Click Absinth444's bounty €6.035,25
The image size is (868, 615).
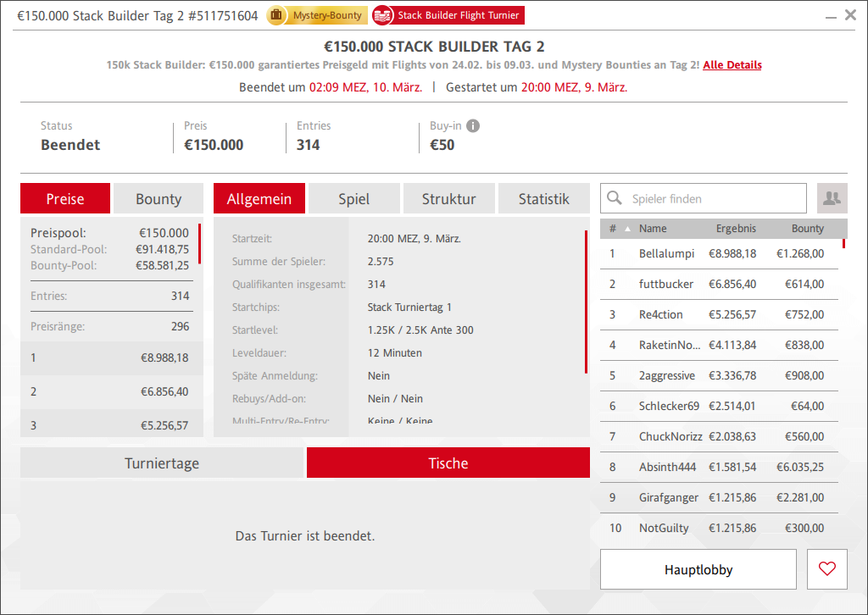coord(800,467)
